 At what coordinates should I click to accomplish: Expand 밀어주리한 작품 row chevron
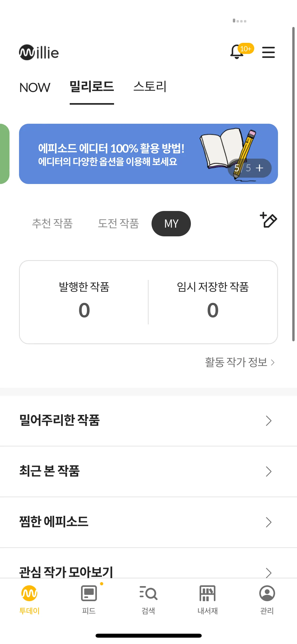[x=268, y=421]
